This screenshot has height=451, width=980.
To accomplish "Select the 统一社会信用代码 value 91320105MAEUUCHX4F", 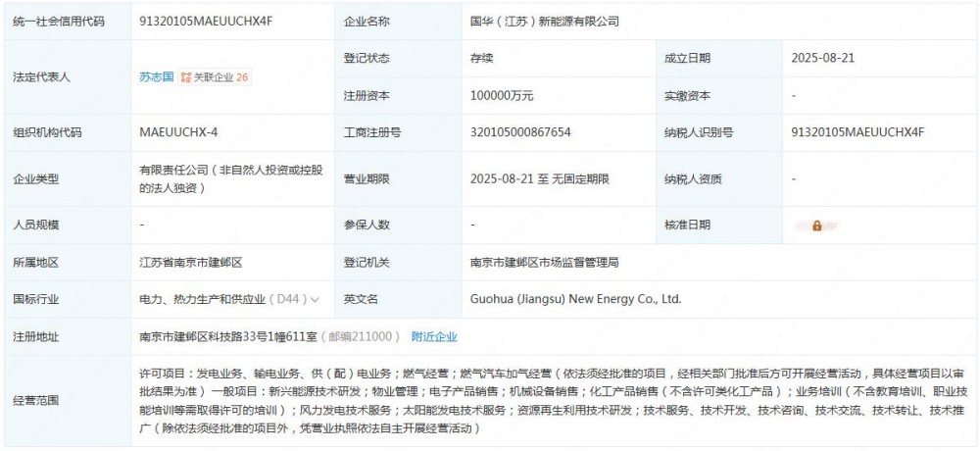I will pos(206,22).
